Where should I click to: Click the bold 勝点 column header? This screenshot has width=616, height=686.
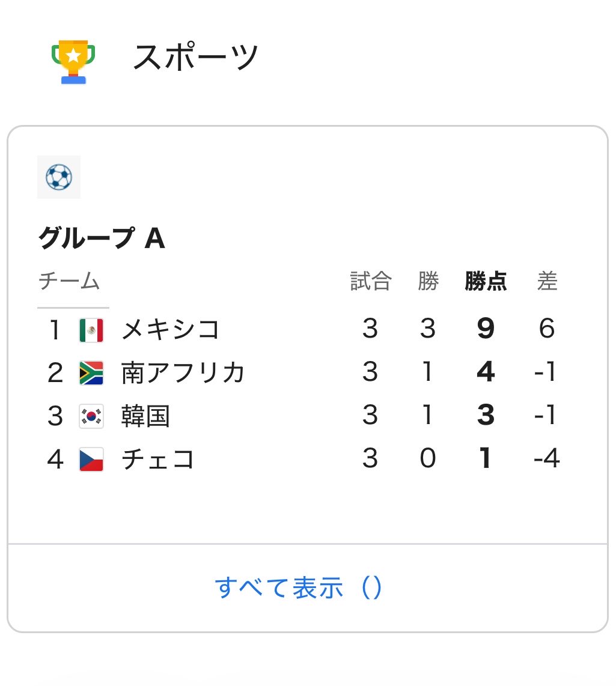(486, 281)
